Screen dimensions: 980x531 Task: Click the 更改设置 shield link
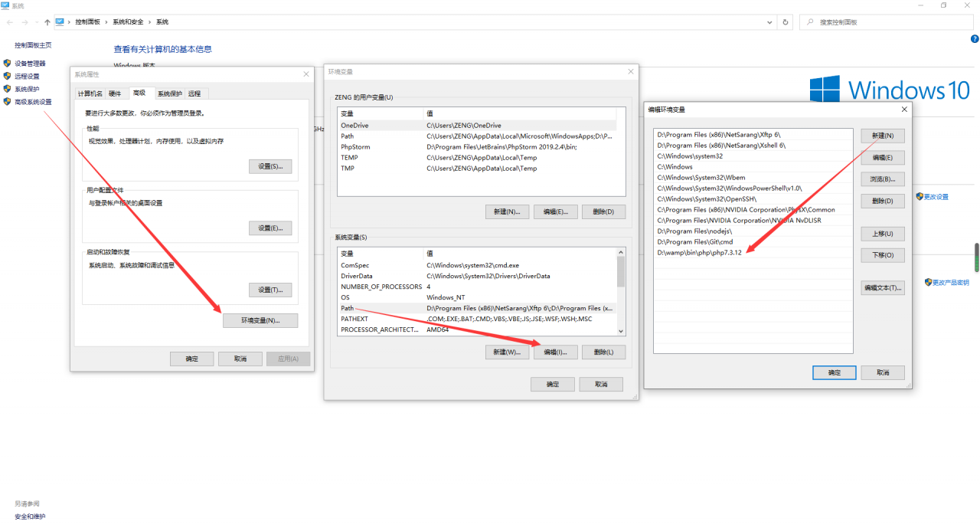[x=936, y=197]
